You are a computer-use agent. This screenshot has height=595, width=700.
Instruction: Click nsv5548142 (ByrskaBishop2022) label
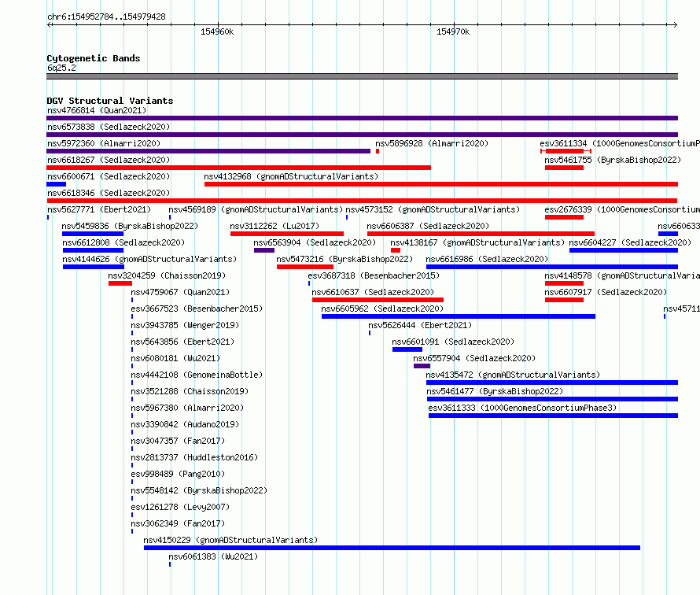coord(199,490)
